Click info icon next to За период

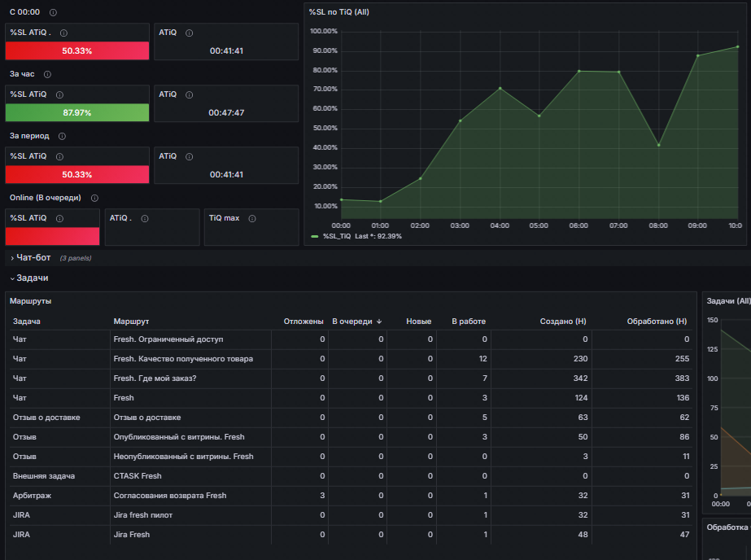tap(63, 136)
